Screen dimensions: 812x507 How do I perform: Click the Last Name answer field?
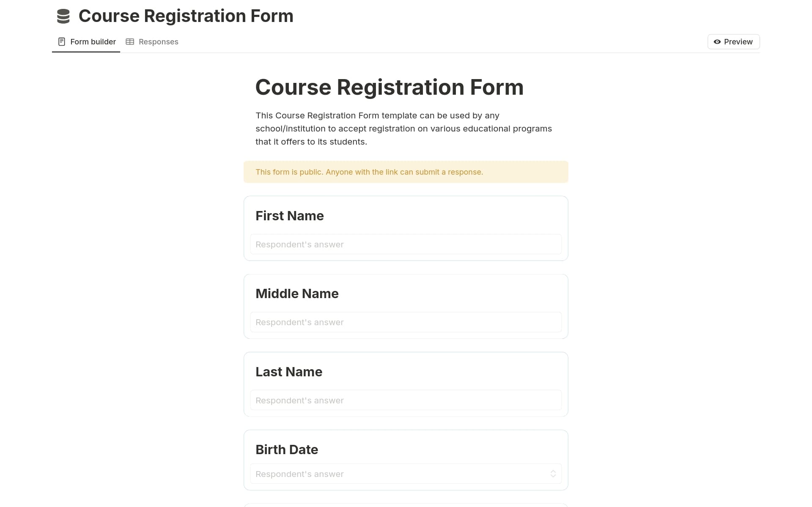[x=406, y=400]
